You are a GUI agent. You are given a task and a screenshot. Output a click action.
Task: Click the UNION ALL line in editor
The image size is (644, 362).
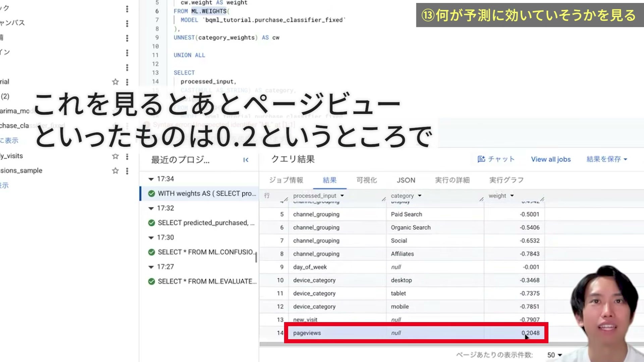click(189, 55)
